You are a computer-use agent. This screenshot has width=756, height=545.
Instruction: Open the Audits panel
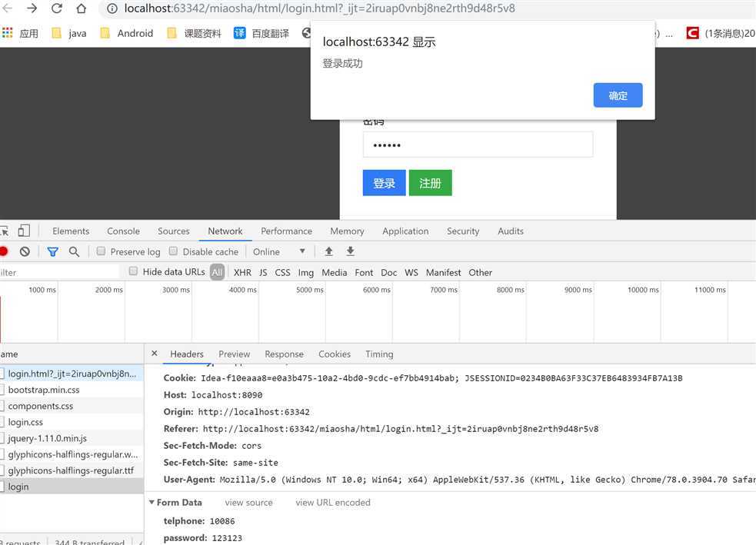(511, 231)
